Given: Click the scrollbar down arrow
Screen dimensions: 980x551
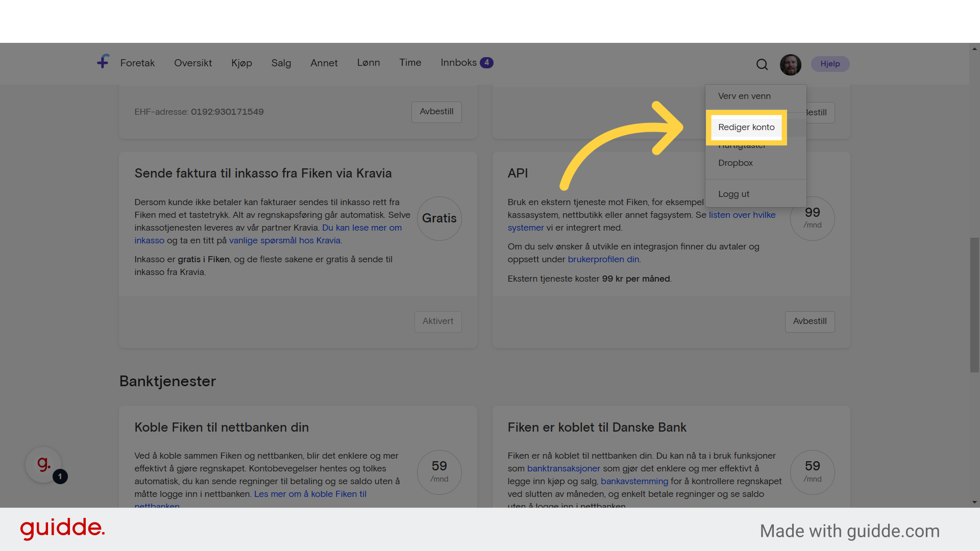Looking at the screenshot, I should pyautogui.click(x=974, y=502).
